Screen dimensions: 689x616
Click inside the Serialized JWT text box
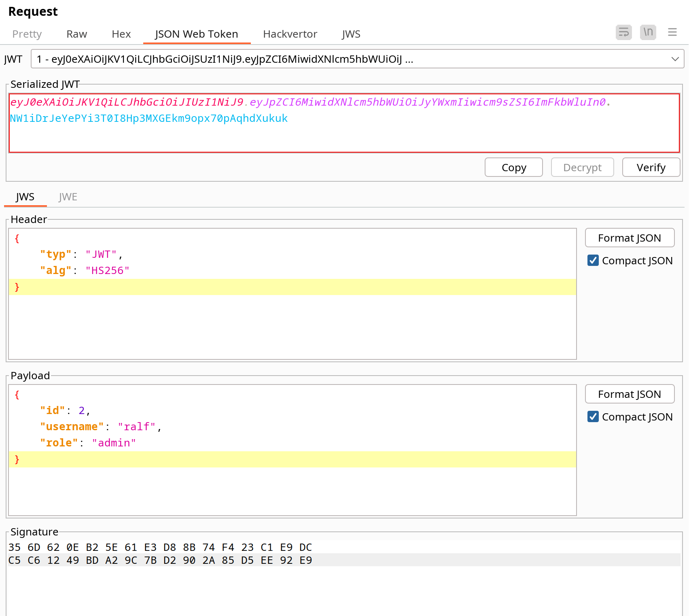pos(344,123)
